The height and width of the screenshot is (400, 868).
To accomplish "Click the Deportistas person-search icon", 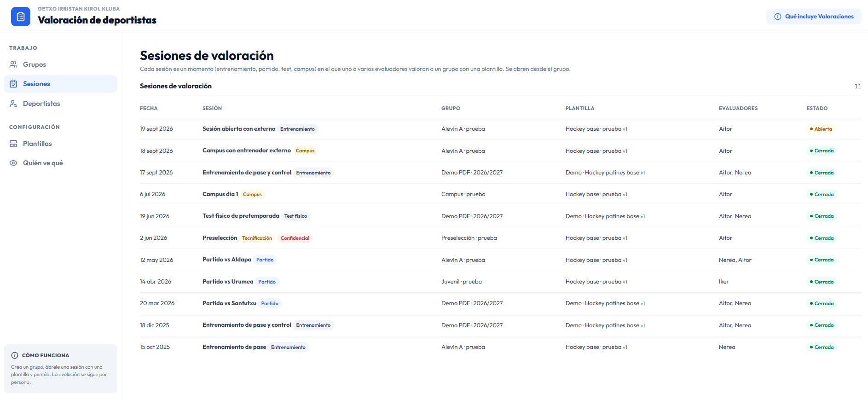I will pos(13,104).
